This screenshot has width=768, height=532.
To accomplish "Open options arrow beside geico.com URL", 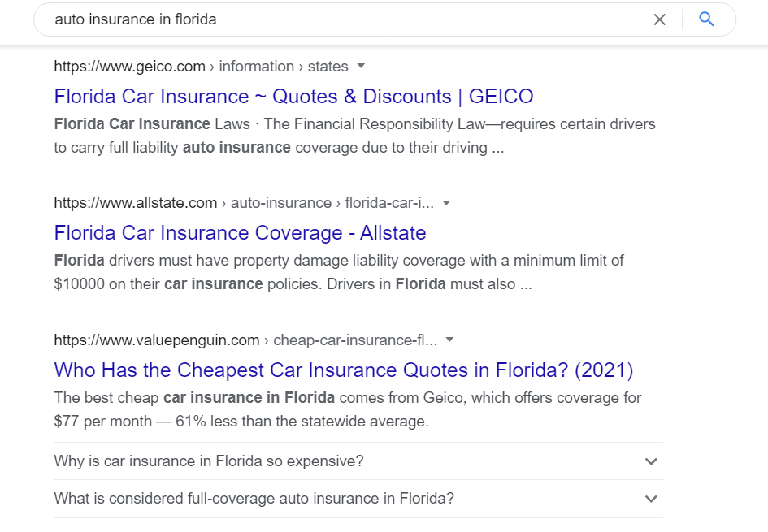I will coord(361,66).
